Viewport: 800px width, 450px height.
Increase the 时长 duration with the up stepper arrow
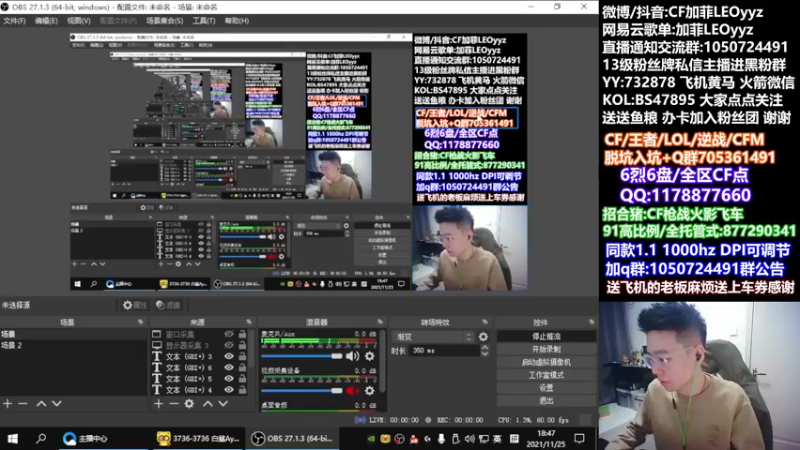click(485, 347)
